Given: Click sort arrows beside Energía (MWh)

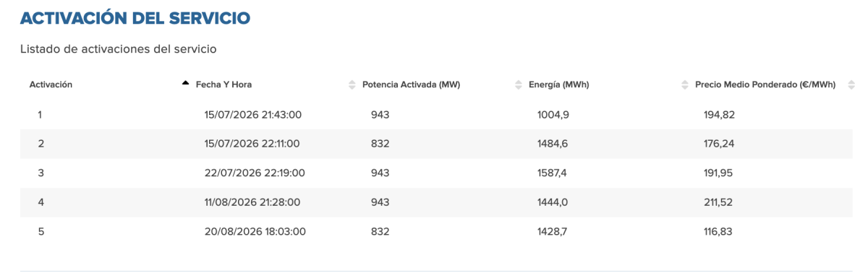Looking at the screenshot, I should pos(518,84).
